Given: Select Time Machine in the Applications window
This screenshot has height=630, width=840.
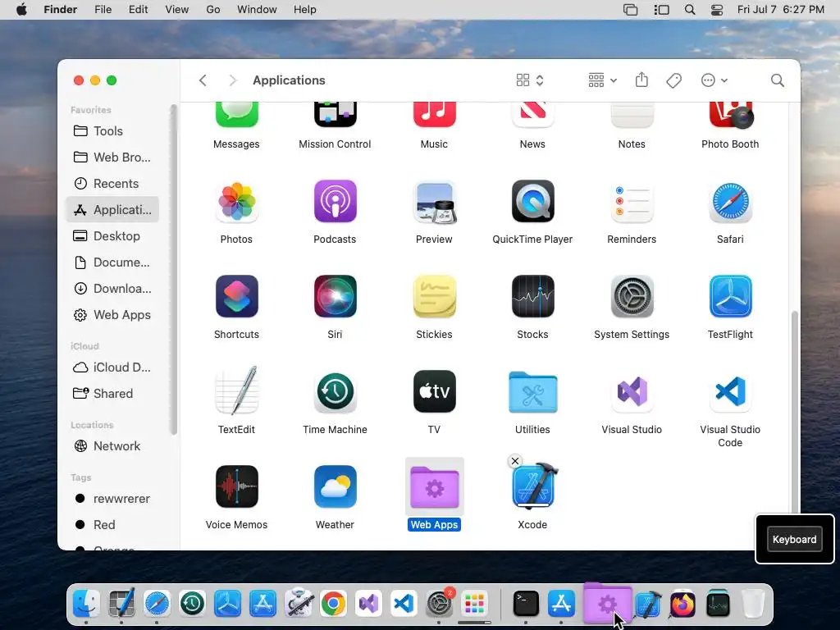Looking at the screenshot, I should (335, 391).
